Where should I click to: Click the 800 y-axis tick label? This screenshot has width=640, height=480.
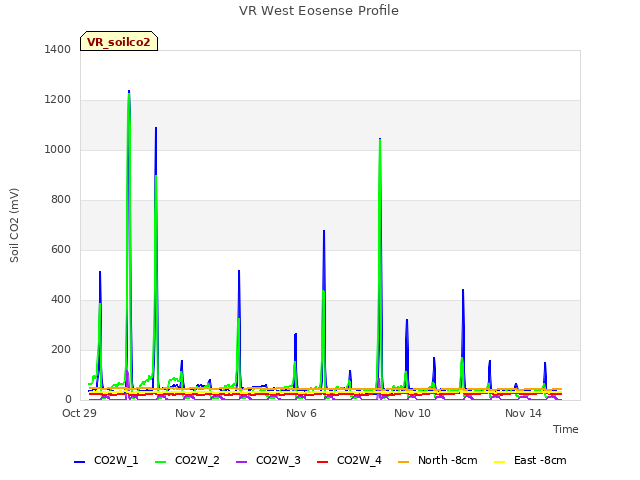[x=61, y=200]
